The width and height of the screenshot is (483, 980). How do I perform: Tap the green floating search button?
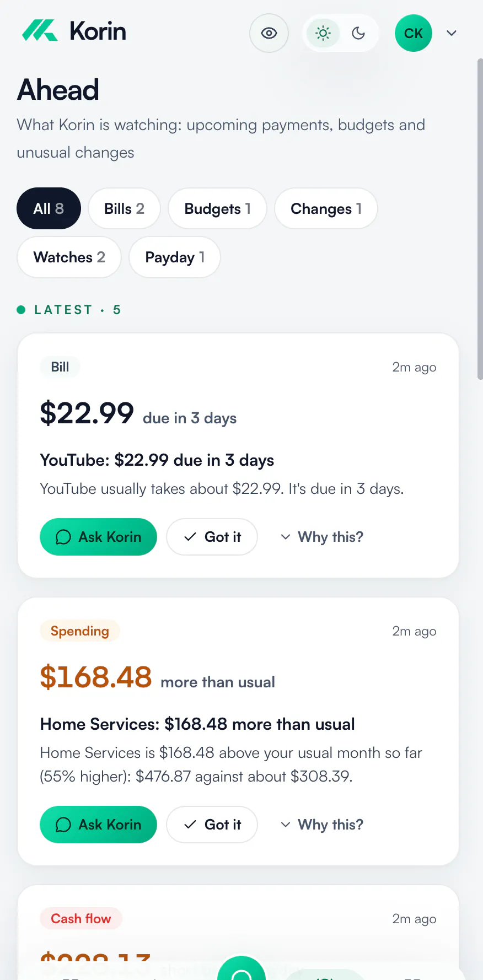tap(241, 968)
